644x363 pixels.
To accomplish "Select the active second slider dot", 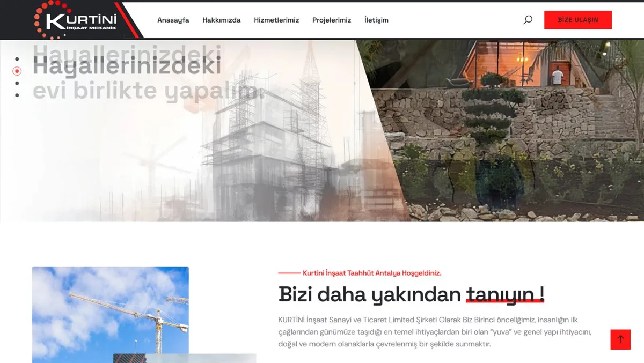I will [17, 71].
